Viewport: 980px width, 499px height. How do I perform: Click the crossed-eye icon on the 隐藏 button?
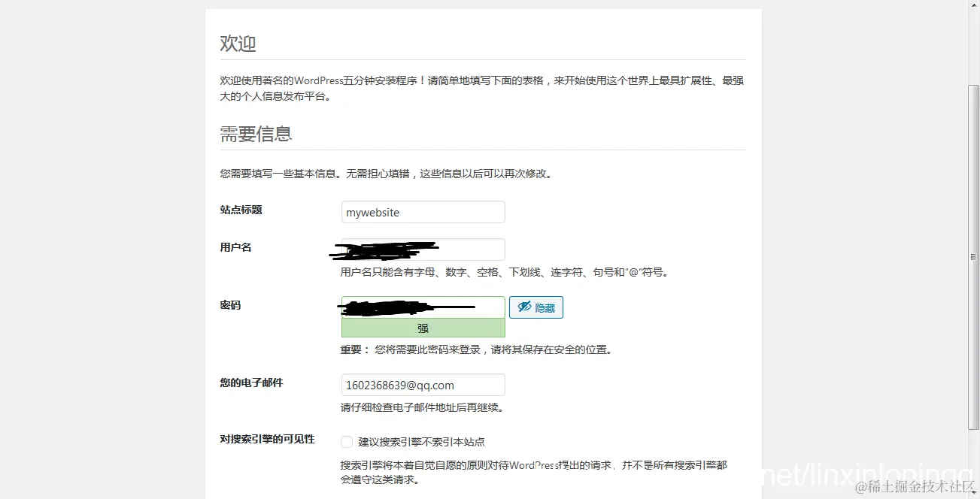(524, 307)
